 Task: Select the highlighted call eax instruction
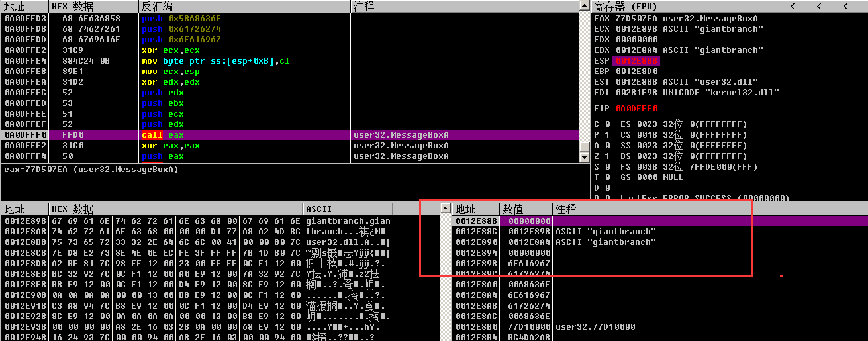[x=163, y=135]
